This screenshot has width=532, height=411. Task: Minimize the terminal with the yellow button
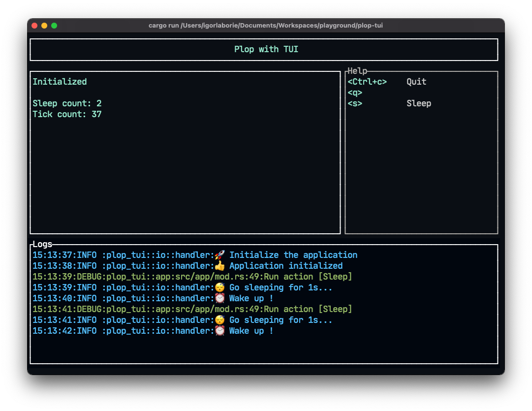click(x=44, y=26)
